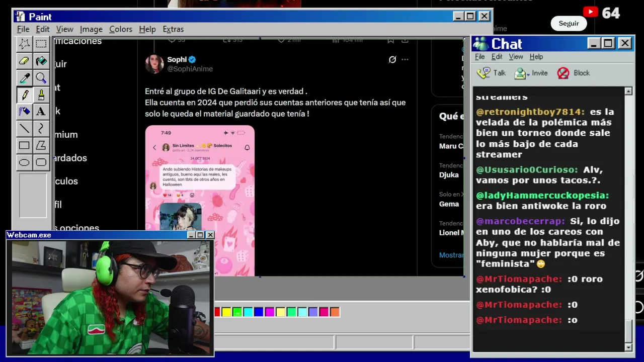Click the Gema trending topic

(x=449, y=204)
